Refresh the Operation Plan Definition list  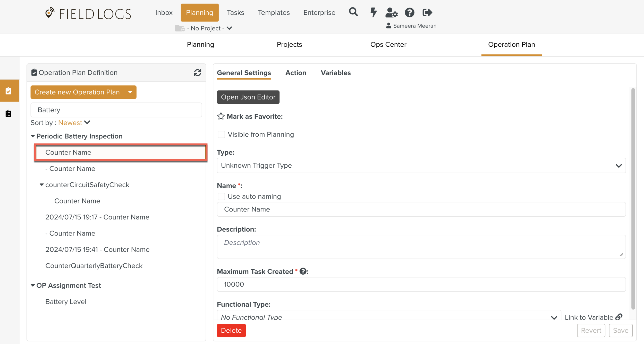(198, 73)
